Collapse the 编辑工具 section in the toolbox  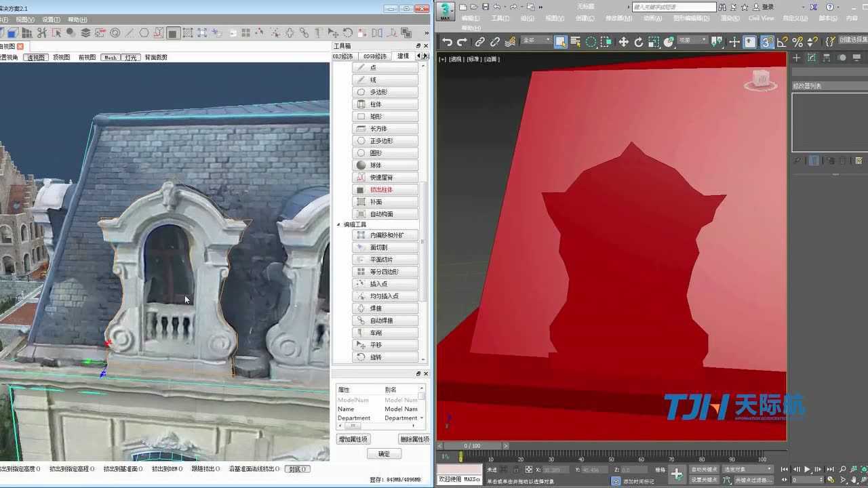[339, 224]
